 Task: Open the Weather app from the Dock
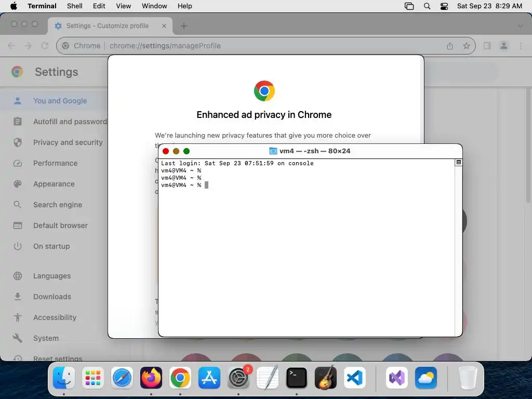tap(426, 378)
